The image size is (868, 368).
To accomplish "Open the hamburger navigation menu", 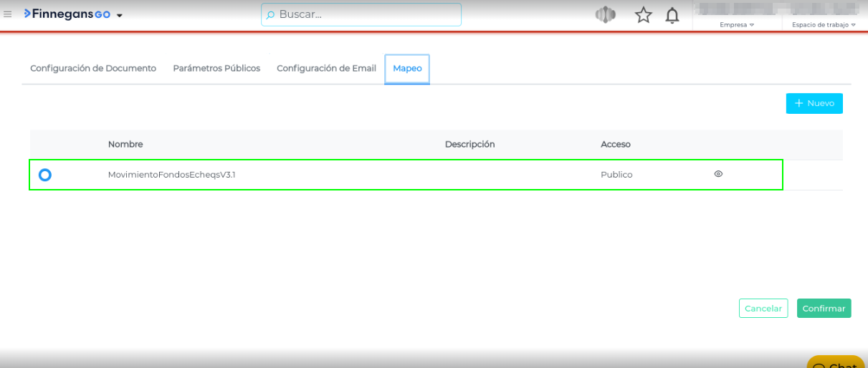I will coord(8,14).
